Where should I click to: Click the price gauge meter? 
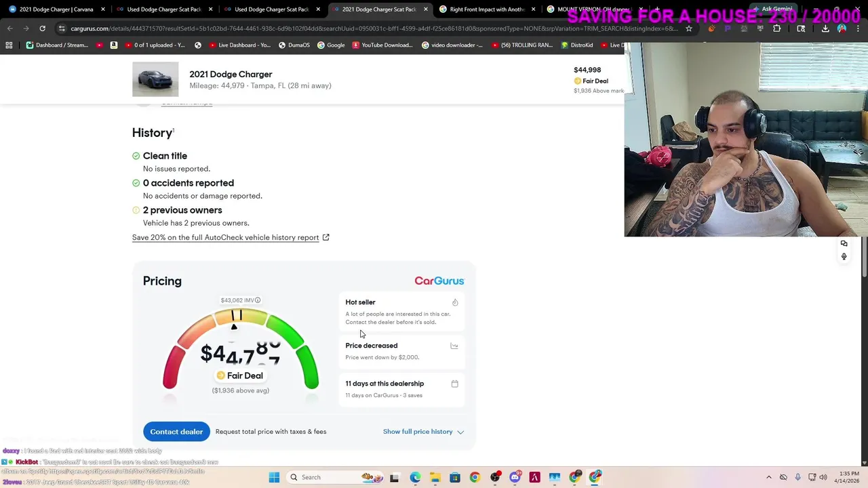point(241,349)
